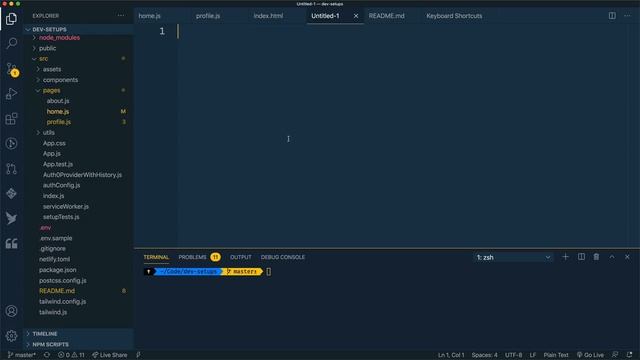640x360 pixels.
Task: Change encoding via UTF-8 status item
Action: pos(513,355)
